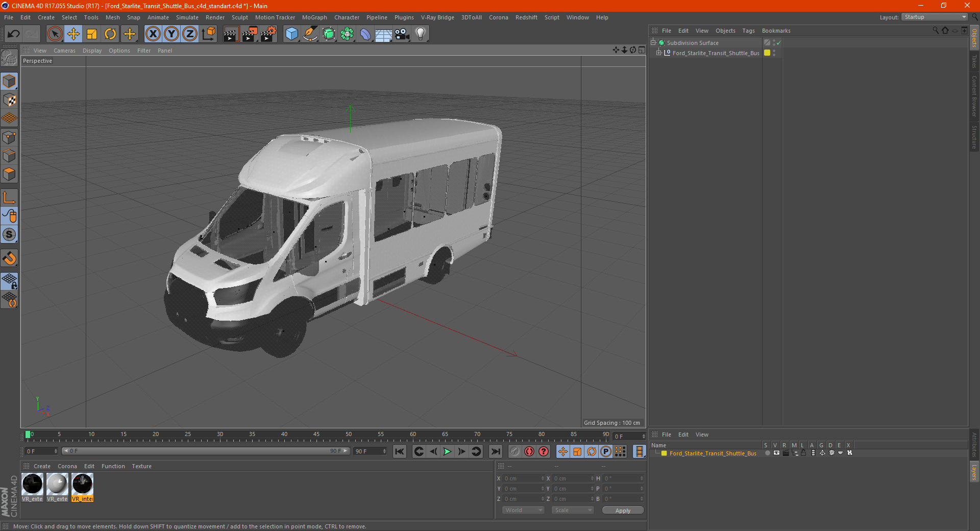Click the Undo arrow icon

[13, 34]
